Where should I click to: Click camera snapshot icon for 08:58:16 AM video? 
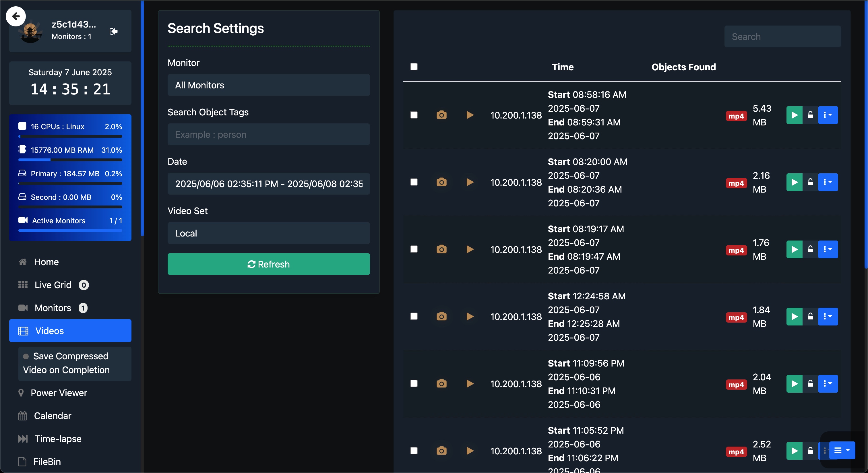pos(441,115)
